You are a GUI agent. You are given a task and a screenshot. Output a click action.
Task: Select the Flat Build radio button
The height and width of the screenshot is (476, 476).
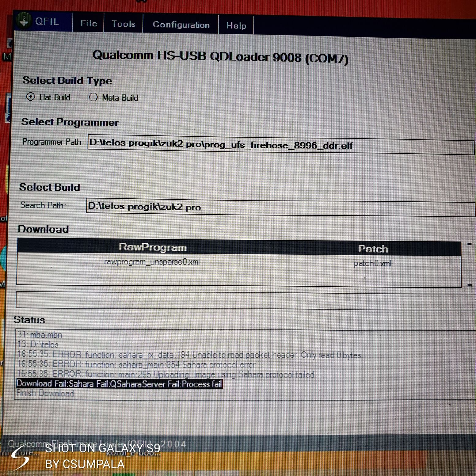tap(31, 97)
